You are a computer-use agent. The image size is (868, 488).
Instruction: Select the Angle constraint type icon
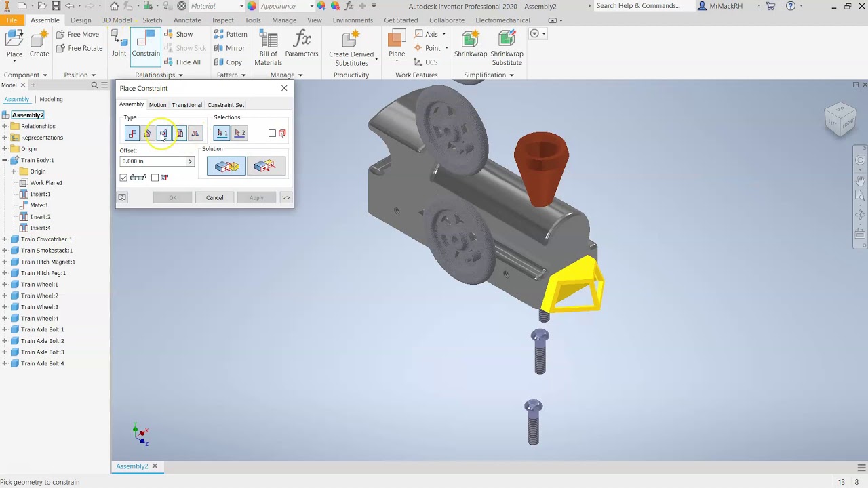148,134
